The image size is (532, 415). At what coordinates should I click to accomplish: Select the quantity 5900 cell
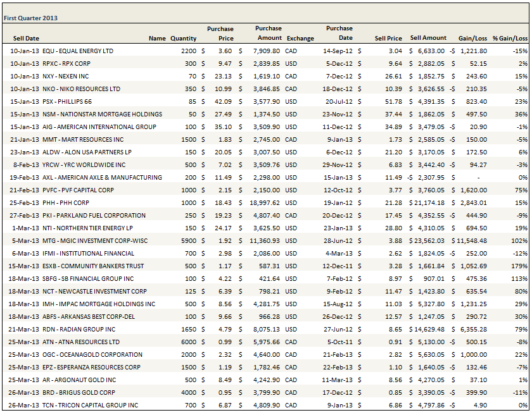189,240
